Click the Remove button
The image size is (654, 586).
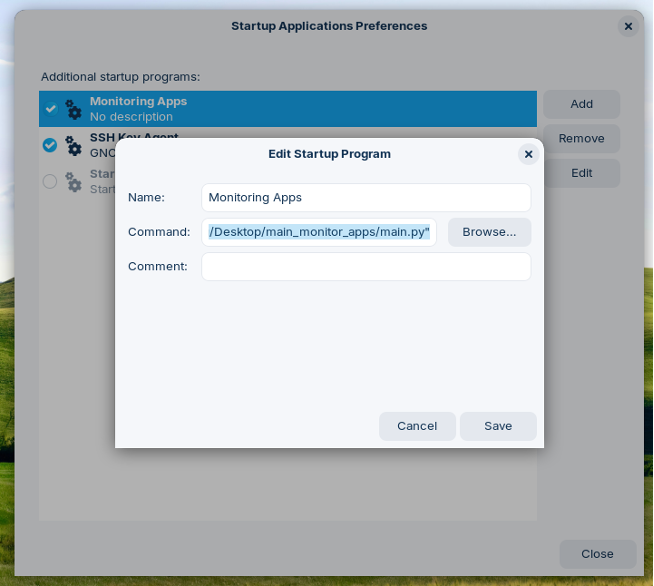coord(581,139)
